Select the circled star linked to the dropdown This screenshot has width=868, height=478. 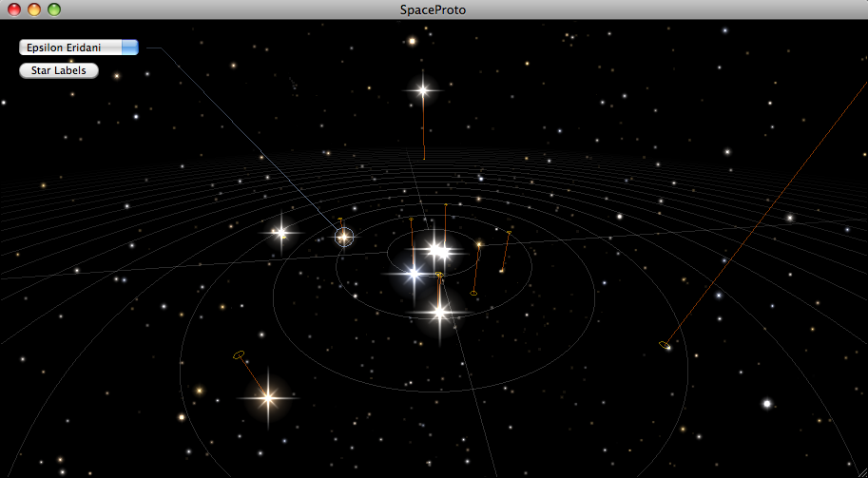pyautogui.click(x=344, y=237)
